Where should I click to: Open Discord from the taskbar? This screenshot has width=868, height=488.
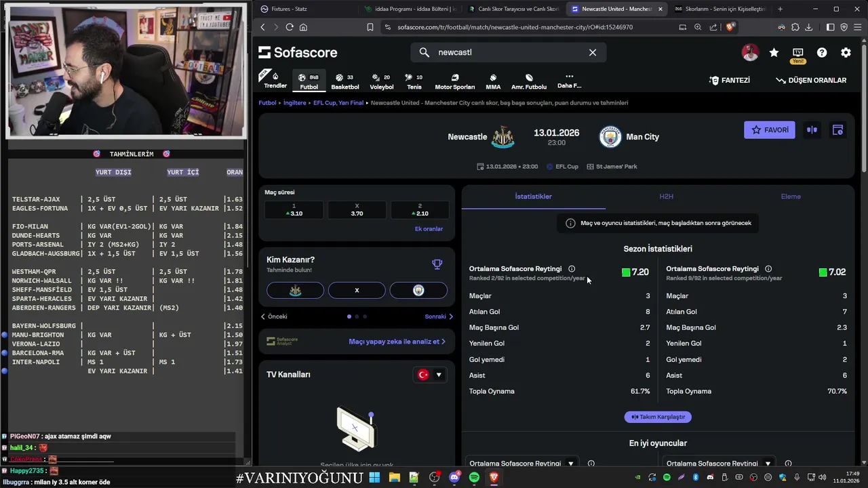click(x=454, y=478)
